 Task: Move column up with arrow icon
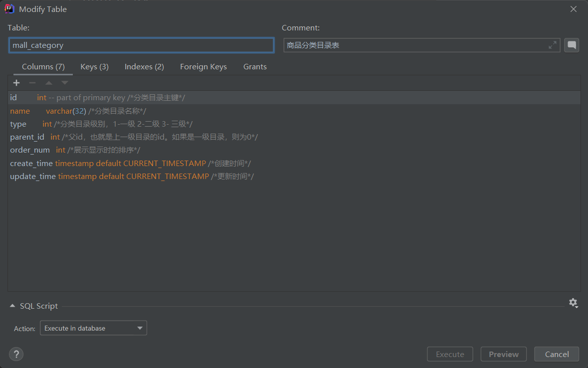(x=49, y=83)
